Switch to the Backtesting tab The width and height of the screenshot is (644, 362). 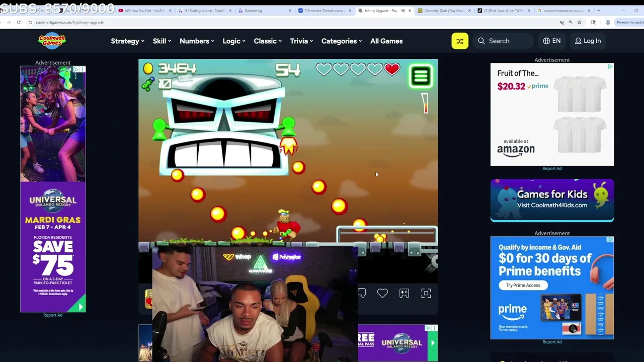[264, 11]
